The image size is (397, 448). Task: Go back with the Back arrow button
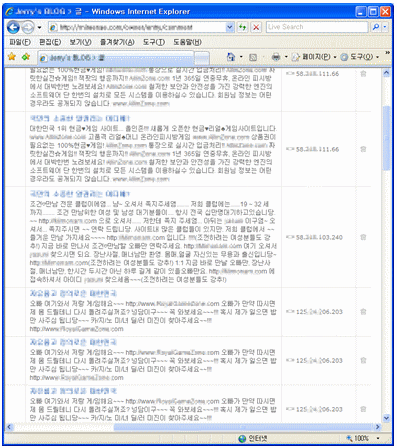click(x=14, y=27)
